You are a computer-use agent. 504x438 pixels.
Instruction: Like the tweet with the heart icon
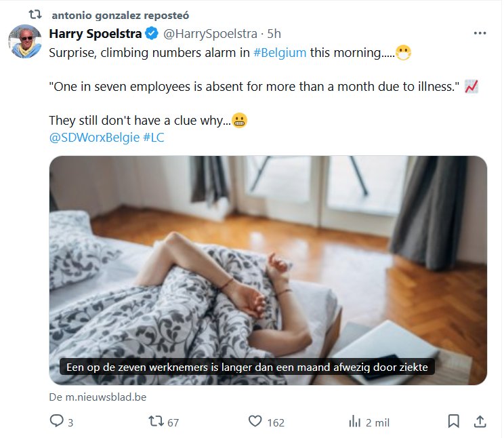pos(255,422)
